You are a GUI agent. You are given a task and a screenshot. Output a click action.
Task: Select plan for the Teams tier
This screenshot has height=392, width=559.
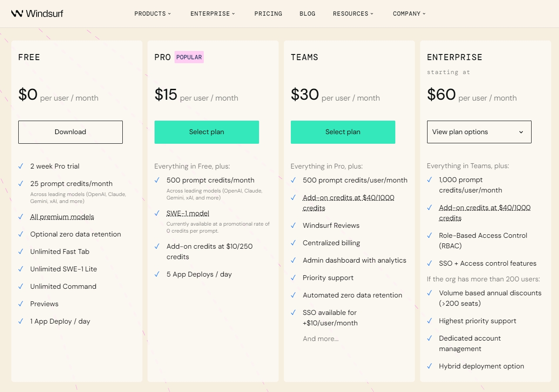(x=343, y=132)
